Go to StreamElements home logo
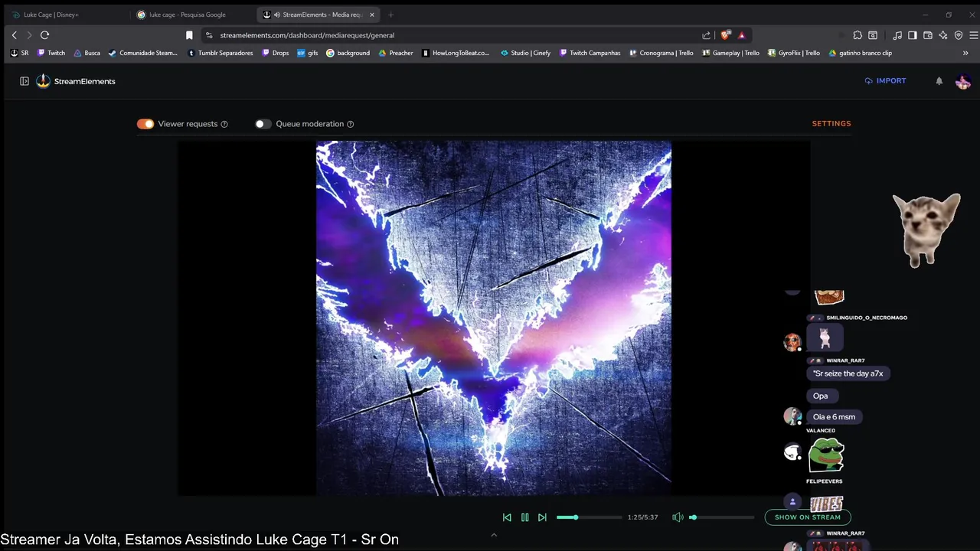980x551 pixels. tap(76, 81)
